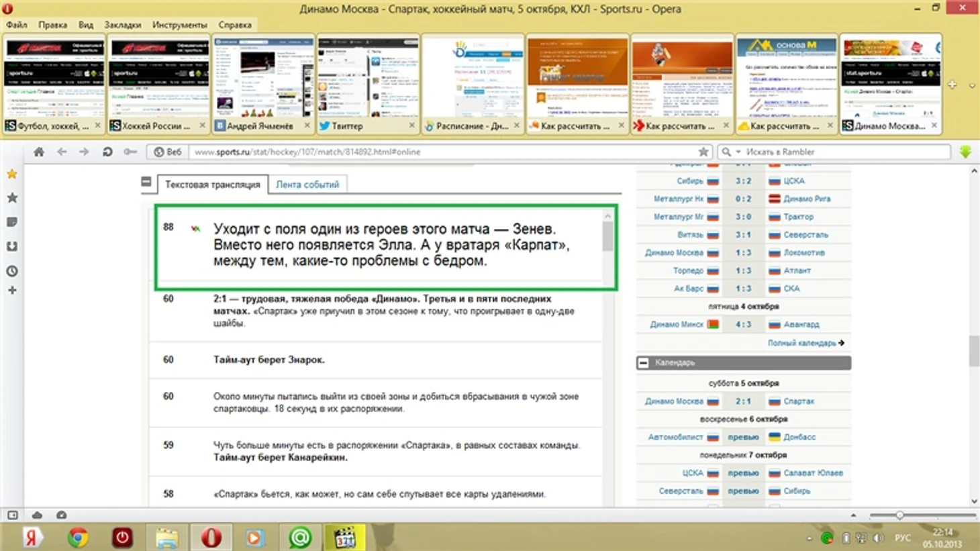
Task: Open Chrome from the taskbar
Action: pyautogui.click(x=78, y=537)
